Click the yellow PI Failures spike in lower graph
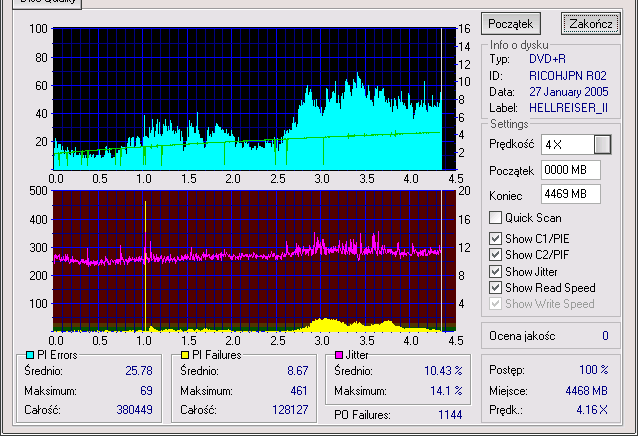The width and height of the screenshot is (638, 436). click(x=145, y=266)
